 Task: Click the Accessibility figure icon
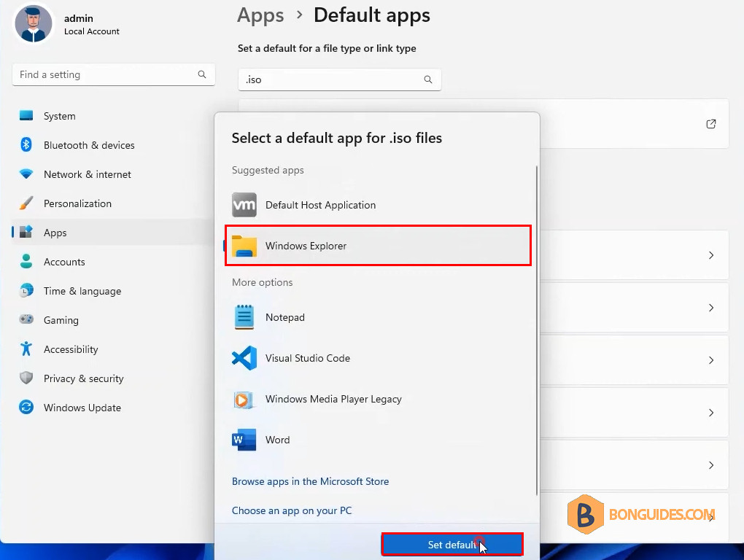[26, 349]
